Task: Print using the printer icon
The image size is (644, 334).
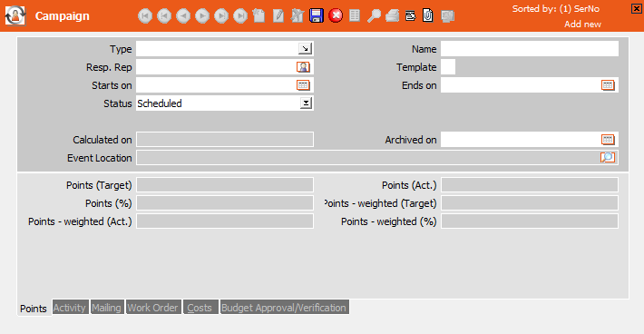Action: click(392, 15)
